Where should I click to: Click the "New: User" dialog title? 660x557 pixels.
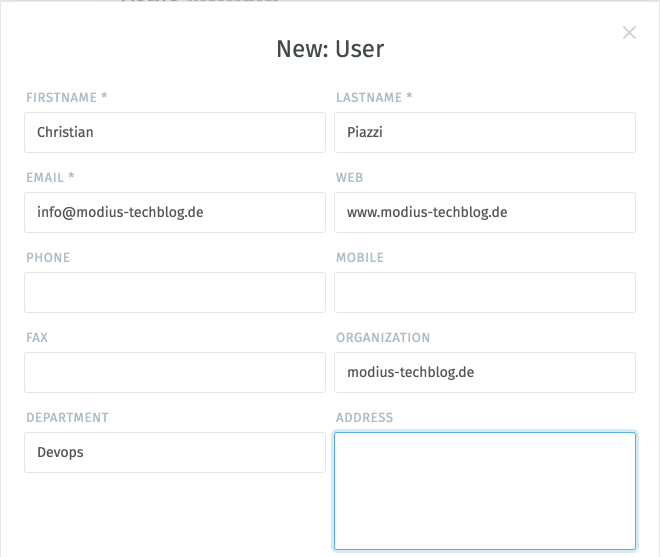[x=330, y=49]
